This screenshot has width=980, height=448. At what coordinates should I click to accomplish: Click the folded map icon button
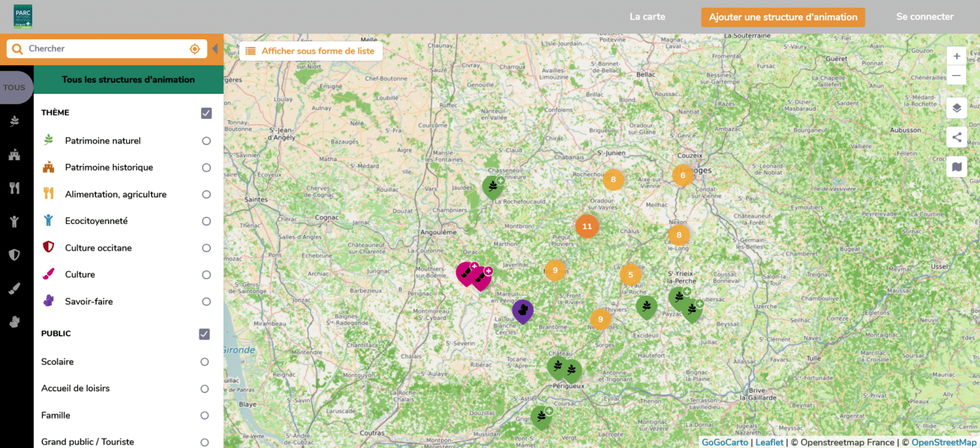tap(957, 167)
